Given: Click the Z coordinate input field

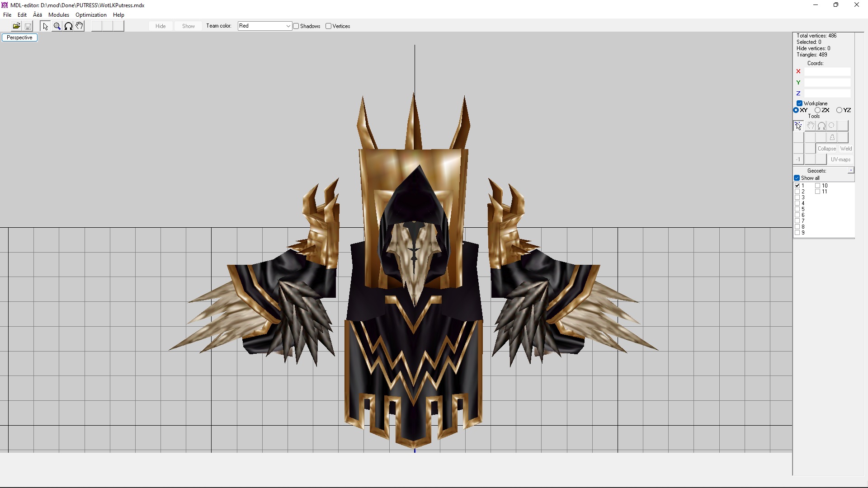Looking at the screenshot, I should pos(827,94).
